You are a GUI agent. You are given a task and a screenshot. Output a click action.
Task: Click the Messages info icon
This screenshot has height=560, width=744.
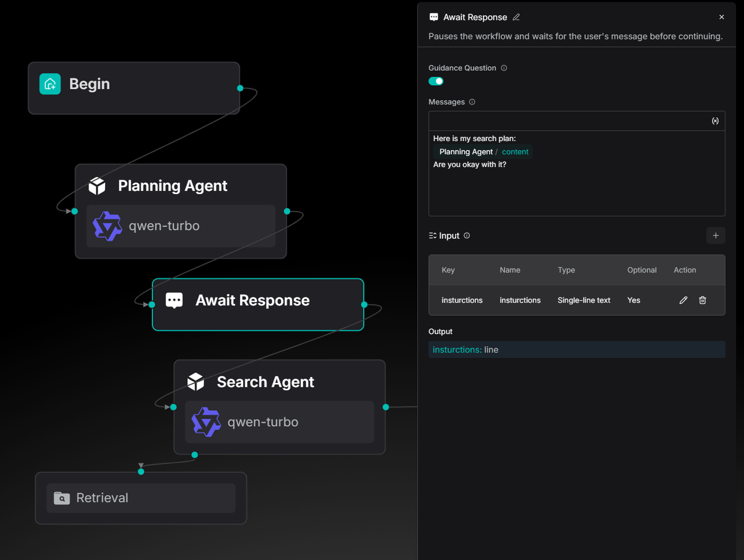pyautogui.click(x=472, y=102)
